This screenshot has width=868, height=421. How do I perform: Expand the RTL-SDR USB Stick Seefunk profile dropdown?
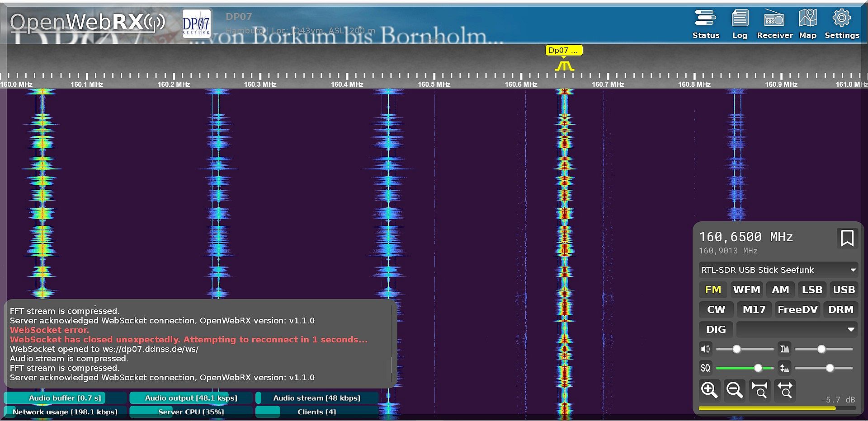coord(778,270)
